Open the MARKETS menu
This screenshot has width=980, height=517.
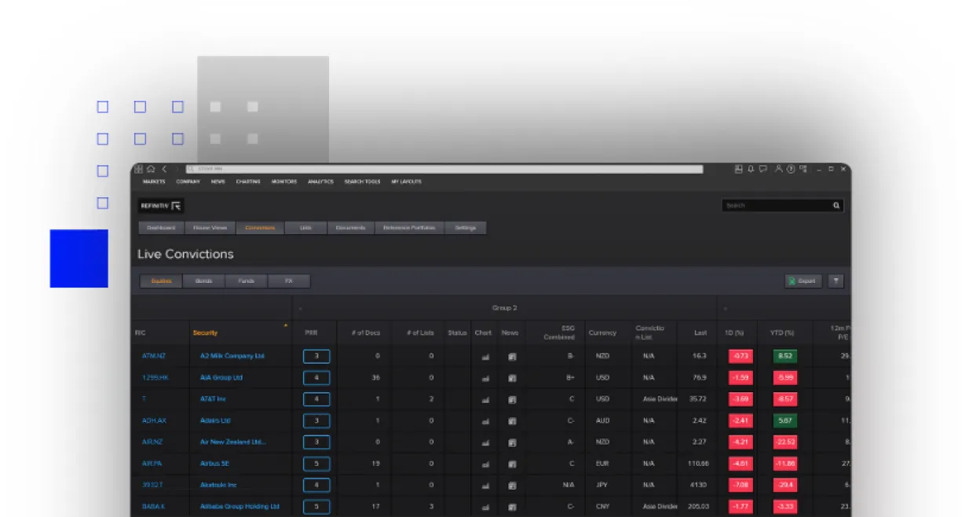[x=154, y=181]
